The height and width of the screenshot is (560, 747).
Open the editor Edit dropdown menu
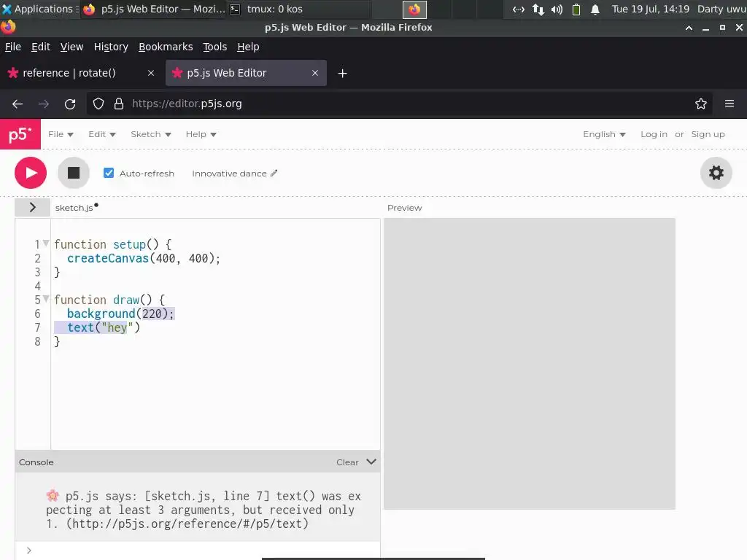click(102, 134)
